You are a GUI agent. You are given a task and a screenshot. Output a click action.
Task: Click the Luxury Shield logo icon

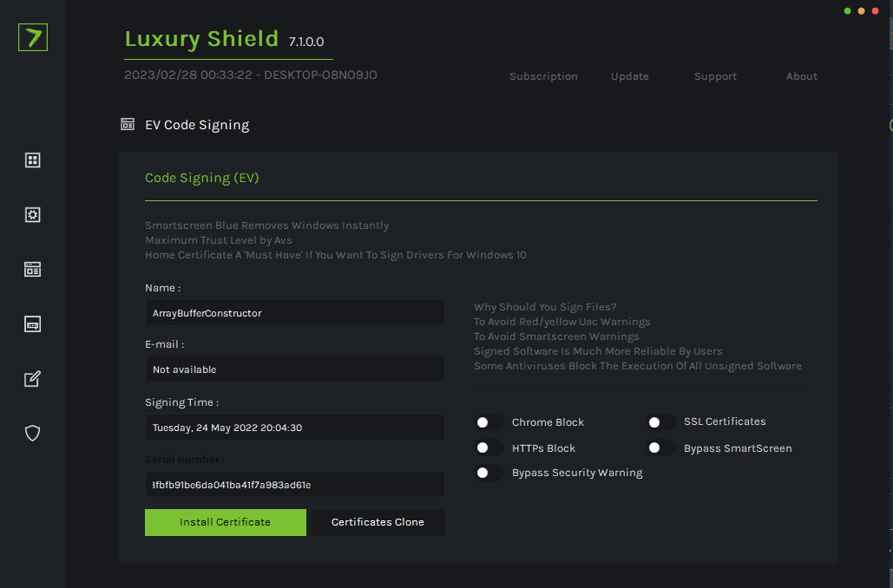pos(32,37)
